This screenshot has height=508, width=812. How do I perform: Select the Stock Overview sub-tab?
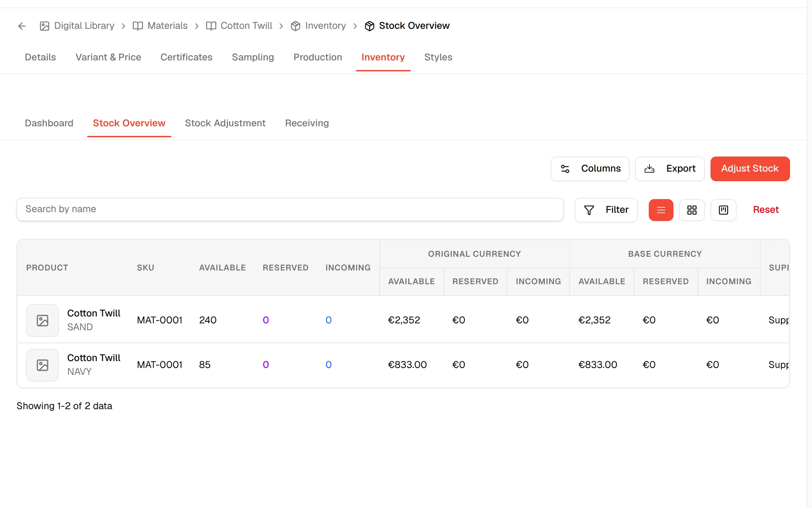click(129, 123)
